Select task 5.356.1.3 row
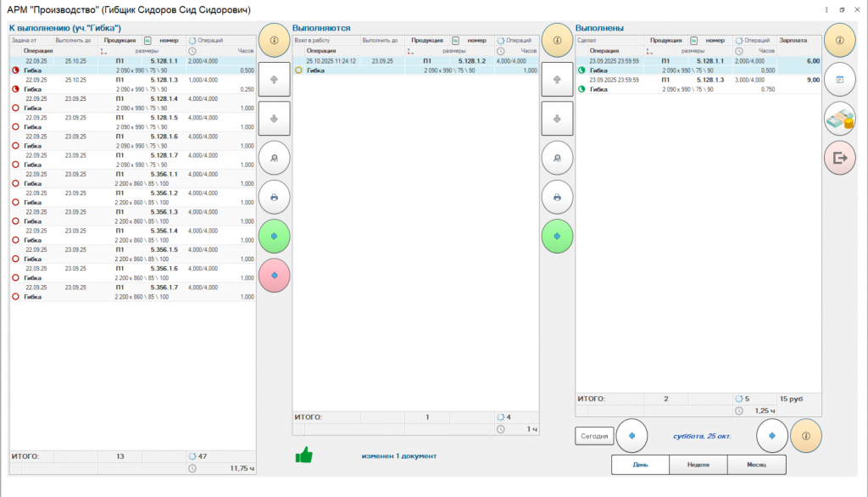The width and height of the screenshot is (868, 497). tap(133, 216)
